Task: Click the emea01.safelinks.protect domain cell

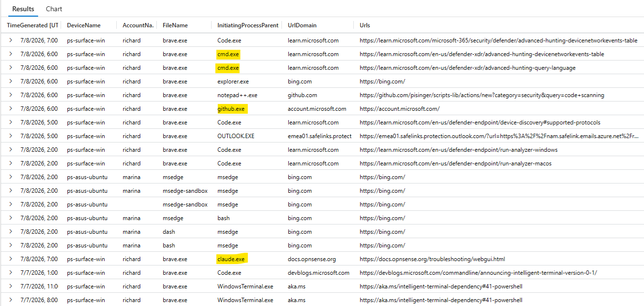Action: coord(320,136)
